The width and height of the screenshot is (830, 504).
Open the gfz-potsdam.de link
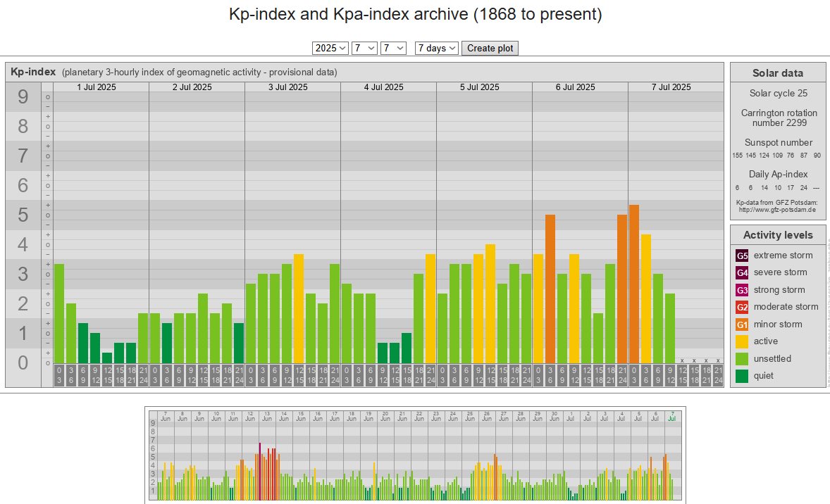777,210
